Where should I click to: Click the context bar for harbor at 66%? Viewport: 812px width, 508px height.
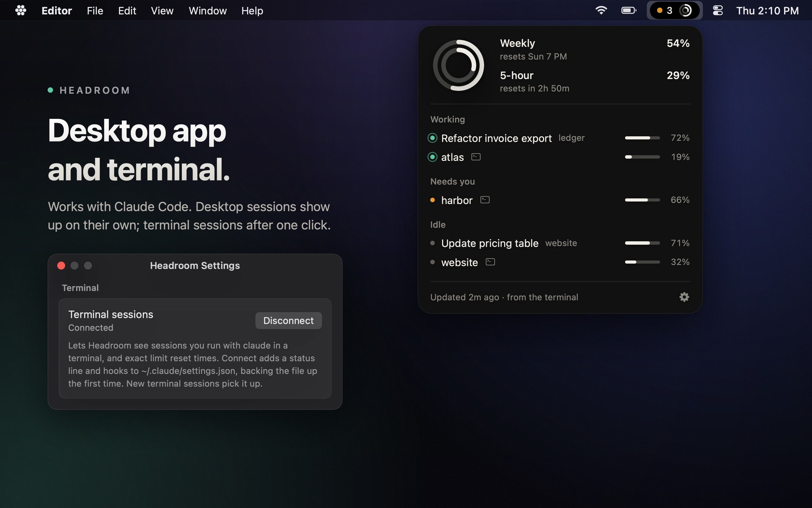coord(642,200)
